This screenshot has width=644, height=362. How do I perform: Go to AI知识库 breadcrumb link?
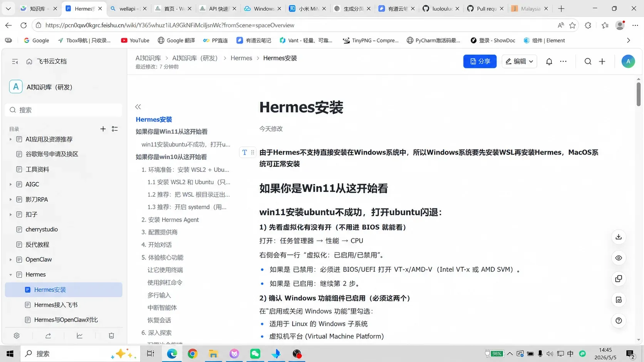[x=148, y=58]
